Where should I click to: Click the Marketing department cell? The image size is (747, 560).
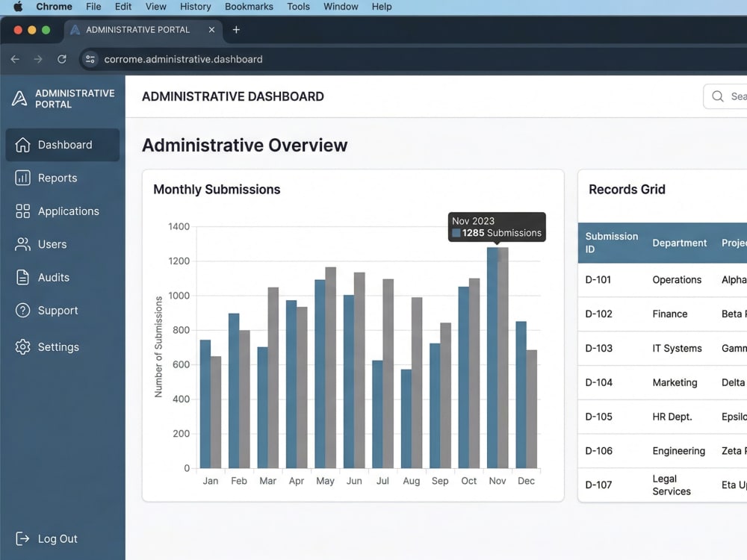[x=675, y=382]
